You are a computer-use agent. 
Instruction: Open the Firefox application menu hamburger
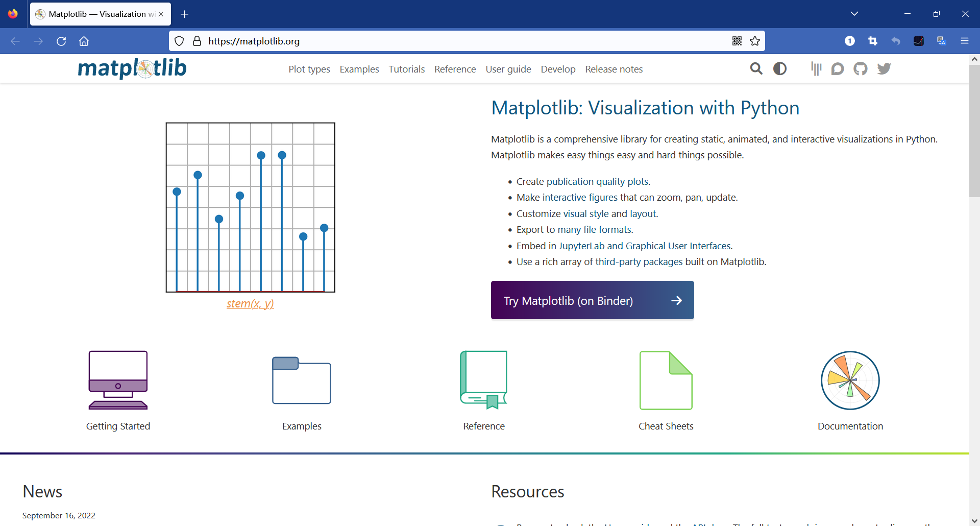tap(965, 41)
